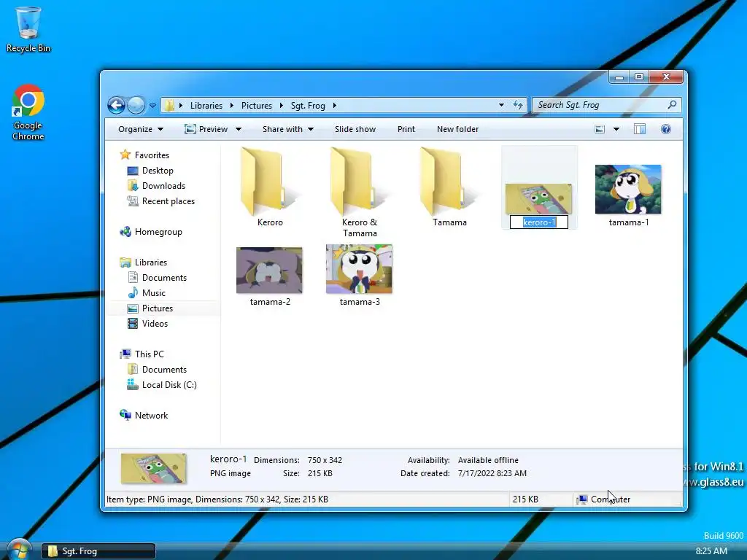
Task: Open Downloads in navigation pane
Action: tap(163, 186)
